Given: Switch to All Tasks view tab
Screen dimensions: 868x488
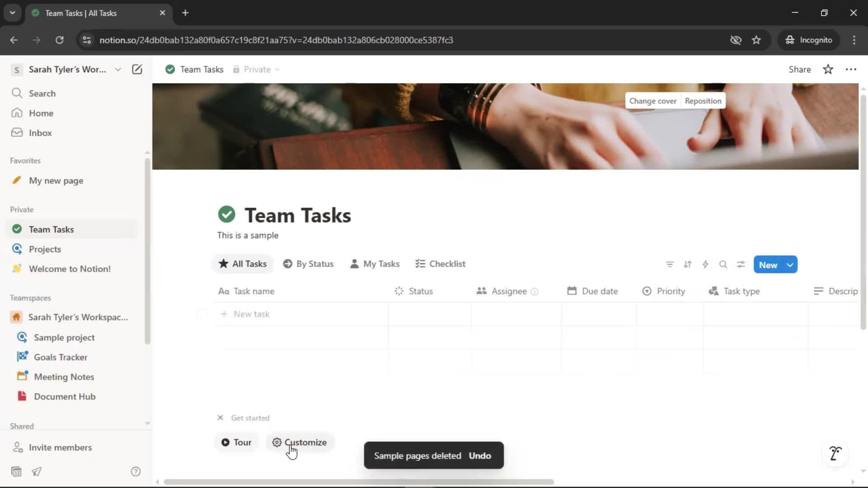Looking at the screenshot, I should coord(242,264).
